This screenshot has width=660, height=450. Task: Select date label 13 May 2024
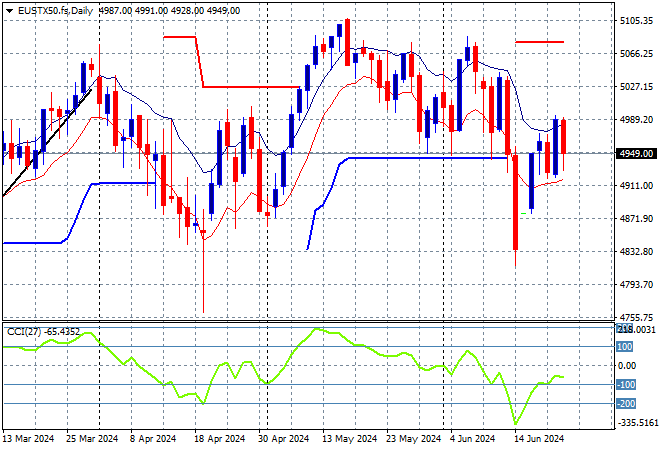click(x=349, y=439)
